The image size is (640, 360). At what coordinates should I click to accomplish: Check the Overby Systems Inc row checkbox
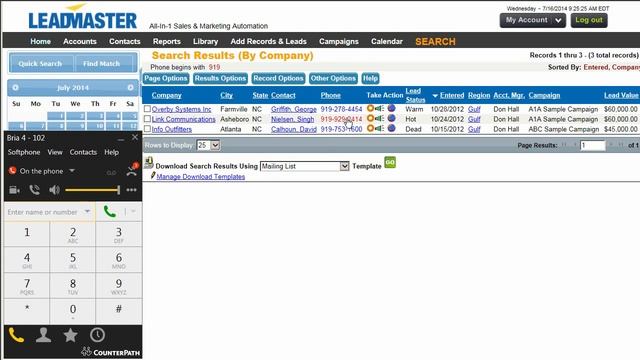[147, 109]
